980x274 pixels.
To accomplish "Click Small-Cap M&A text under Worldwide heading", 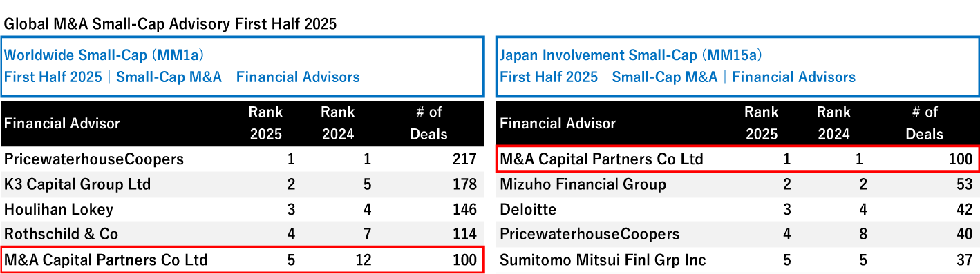I will point(169,77).
